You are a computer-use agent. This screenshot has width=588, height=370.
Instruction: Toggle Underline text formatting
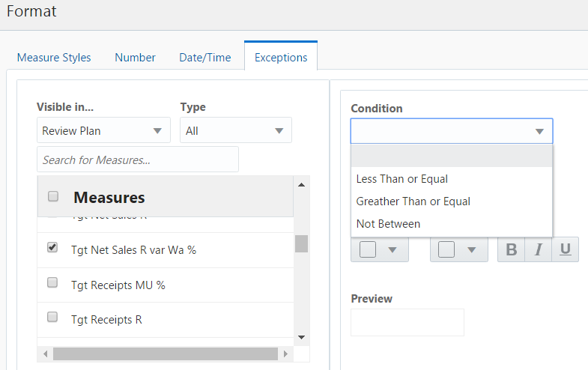tap(565, 249)
